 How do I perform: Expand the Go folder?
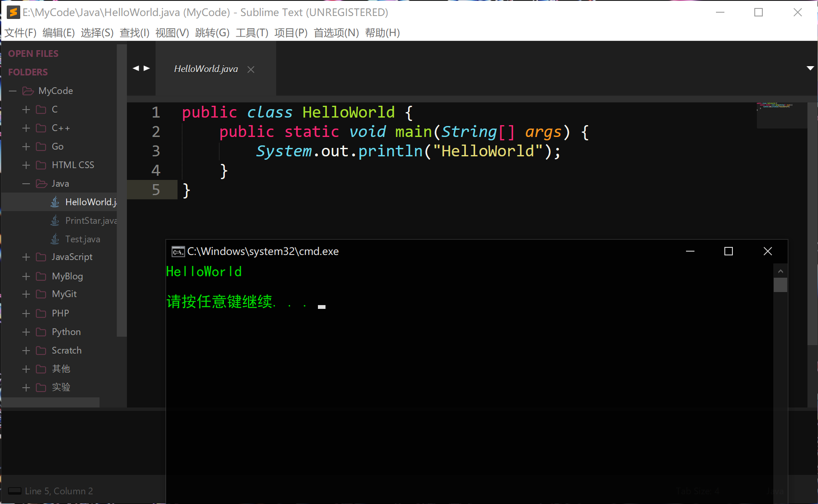(x=26, y=147)
